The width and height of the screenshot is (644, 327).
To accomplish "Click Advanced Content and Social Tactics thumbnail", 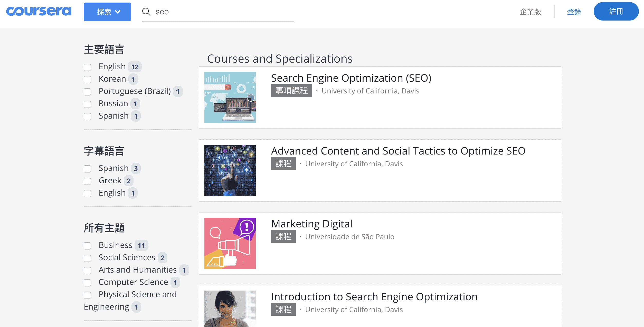I will (230, 170).
